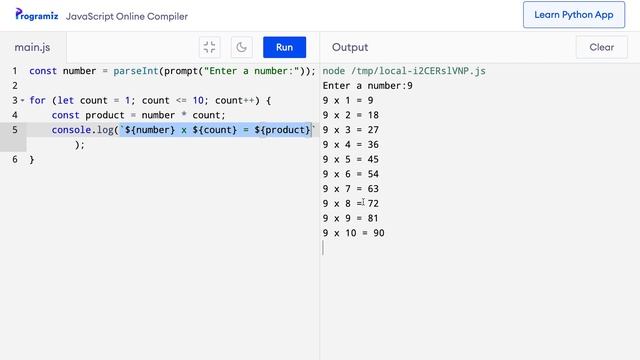Click the JavaScript Online Compiler title
This screenshot has width=640, height=360.
tap(127, 16)
